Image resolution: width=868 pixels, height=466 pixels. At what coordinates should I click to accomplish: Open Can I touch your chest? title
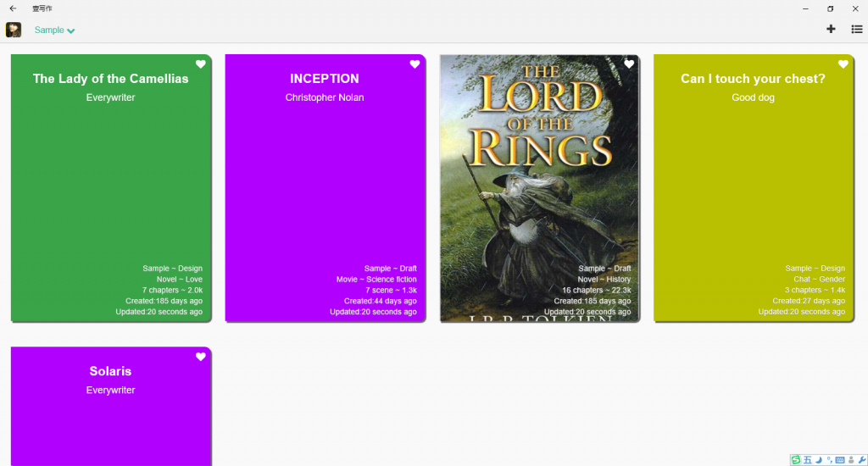pos(753,79)
